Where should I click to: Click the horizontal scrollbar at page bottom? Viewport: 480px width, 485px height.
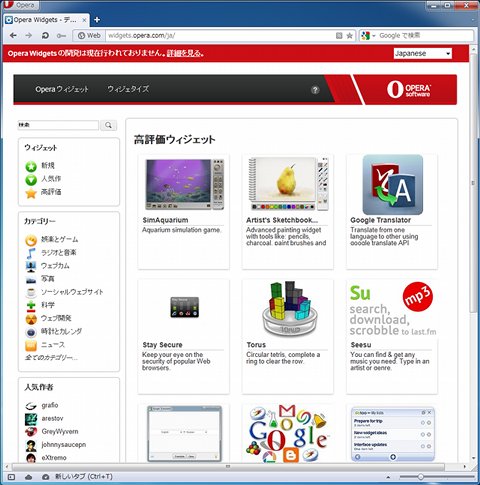(x=228, y=466)
